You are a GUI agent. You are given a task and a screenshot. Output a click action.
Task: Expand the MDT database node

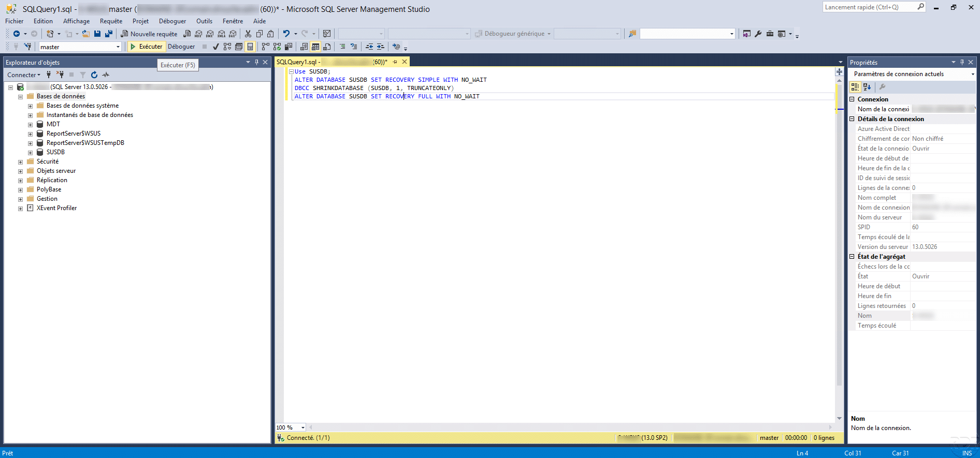click(30, 125)
